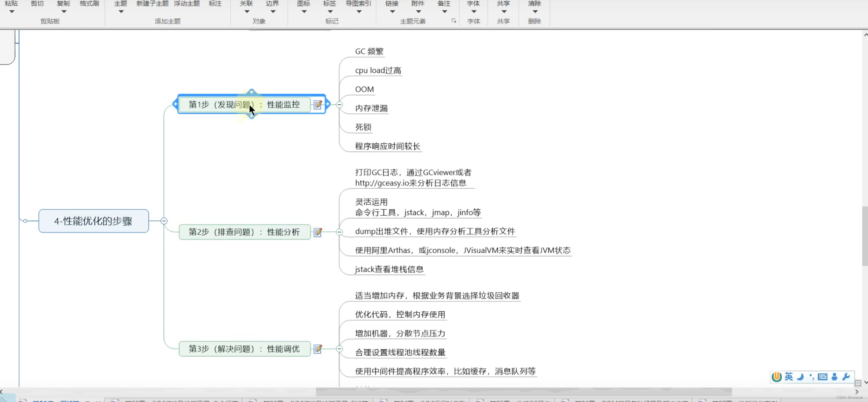
Task: Select subtopic dump出堆文件
Action: click(x=435, y=231)
